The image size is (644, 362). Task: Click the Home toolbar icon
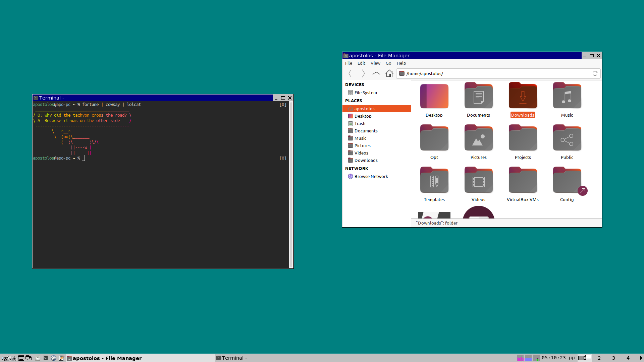(389, 73)
